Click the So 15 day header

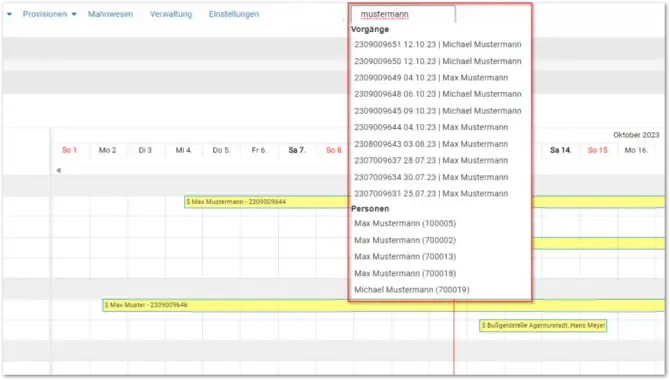[x=598, y=150]
